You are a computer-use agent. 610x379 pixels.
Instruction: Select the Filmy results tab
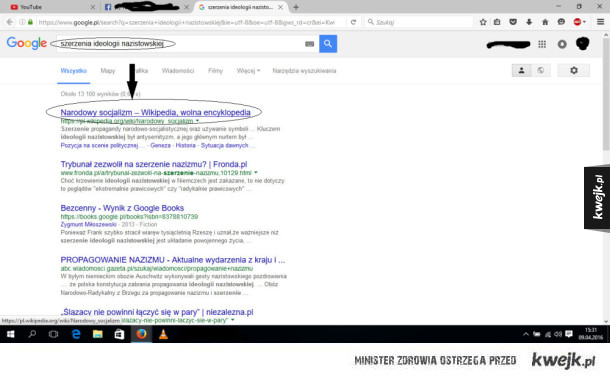(215, 71)
